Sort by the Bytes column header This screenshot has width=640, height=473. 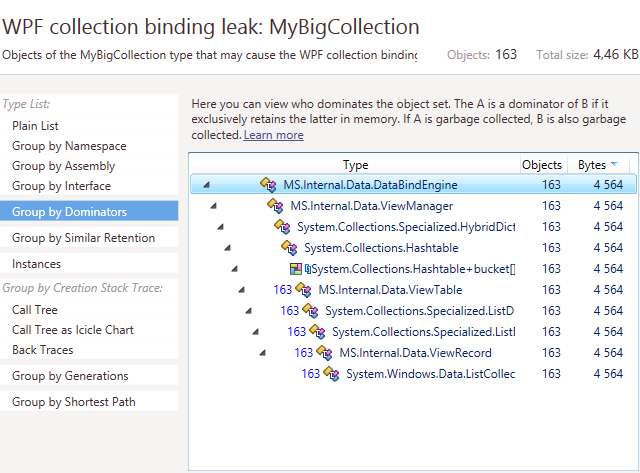coord(592,165)
